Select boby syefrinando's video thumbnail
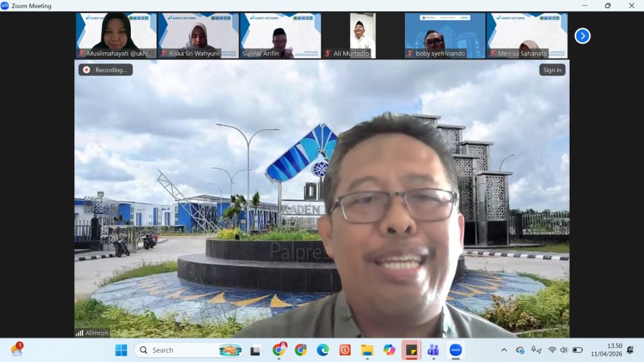Screen dimensions: 644x362 click(x=445, y=35)
